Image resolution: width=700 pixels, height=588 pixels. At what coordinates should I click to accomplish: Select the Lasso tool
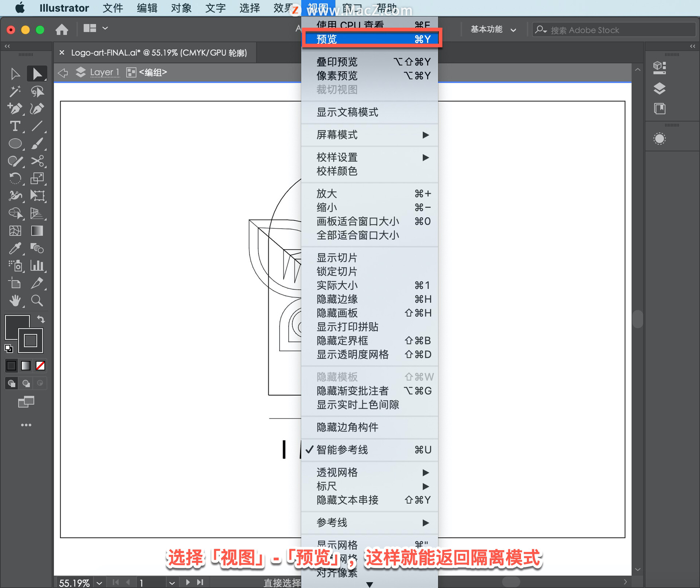[x=37, y=91]
